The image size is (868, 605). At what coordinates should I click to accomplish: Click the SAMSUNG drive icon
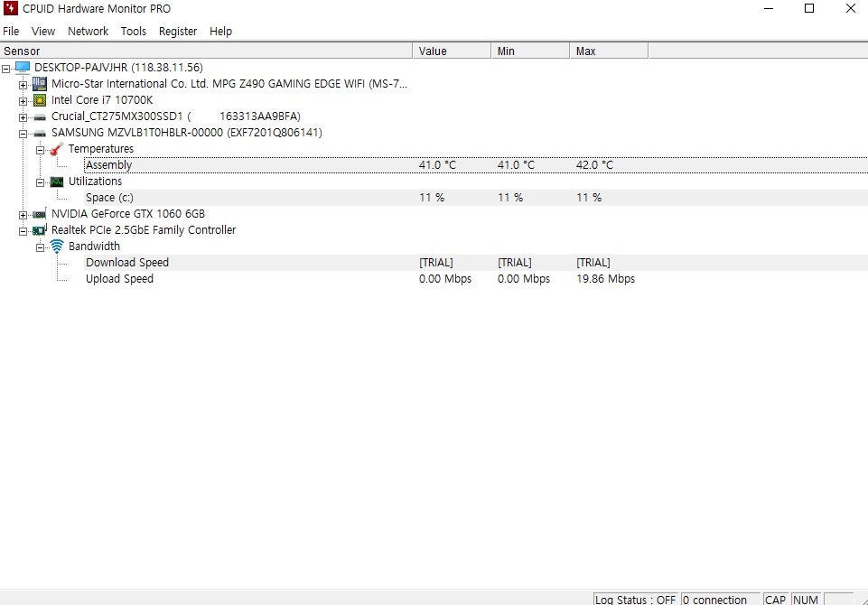(40, 133)
